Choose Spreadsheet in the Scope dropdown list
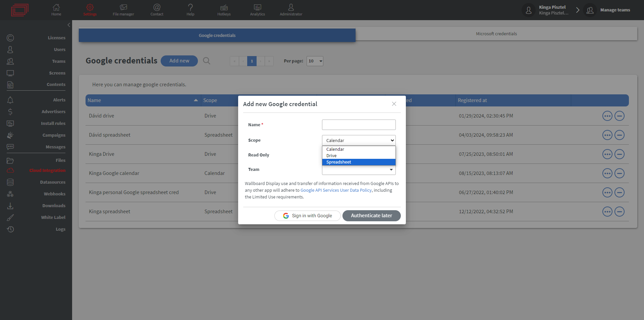The width and height of the screenshot is (644, 320). [359, 162]
